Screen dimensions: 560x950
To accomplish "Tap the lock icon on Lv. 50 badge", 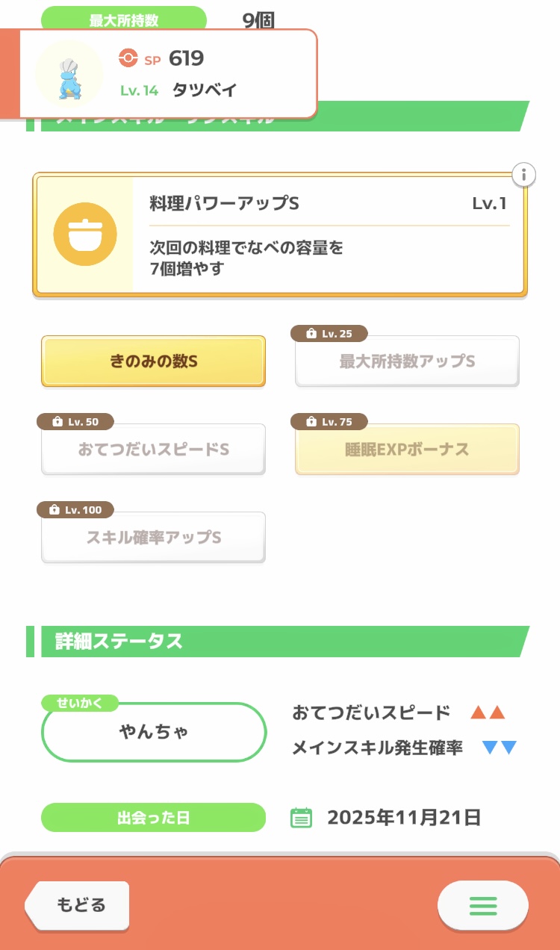I will (56, 422).
